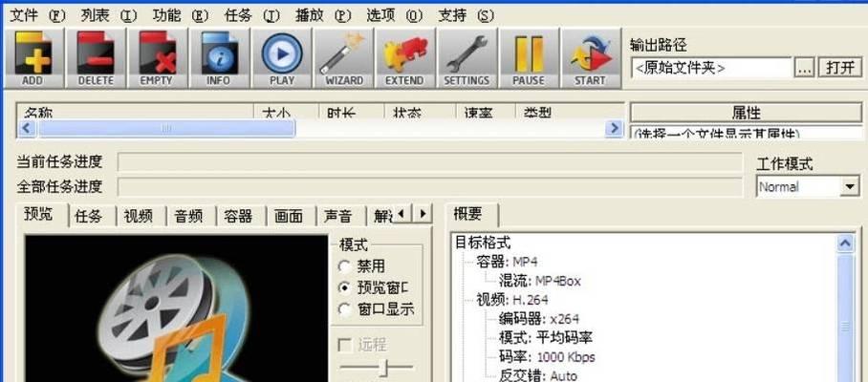This screenshot has height=382, width=868.
Task: Open the 文件 (F) menu
Action: pyautogui.click(x=38, y=15)
